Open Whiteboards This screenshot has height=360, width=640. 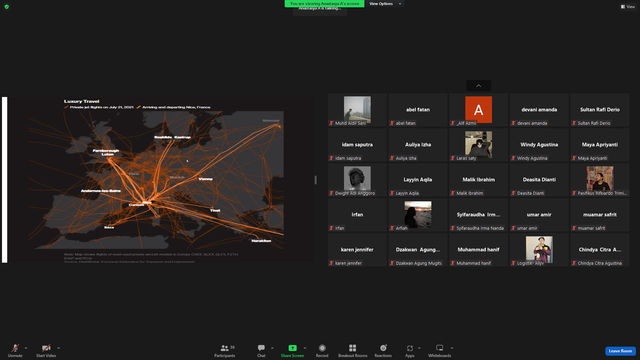click(440, 350)
